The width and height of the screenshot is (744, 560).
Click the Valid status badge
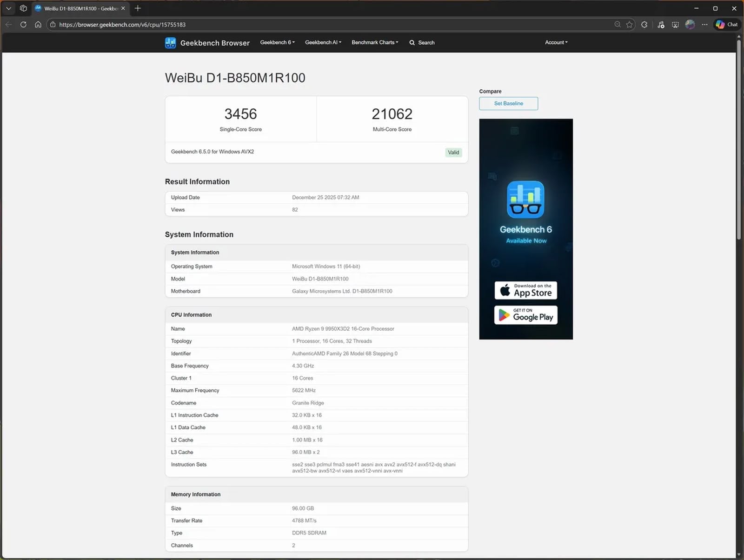[x=453, y=152]
